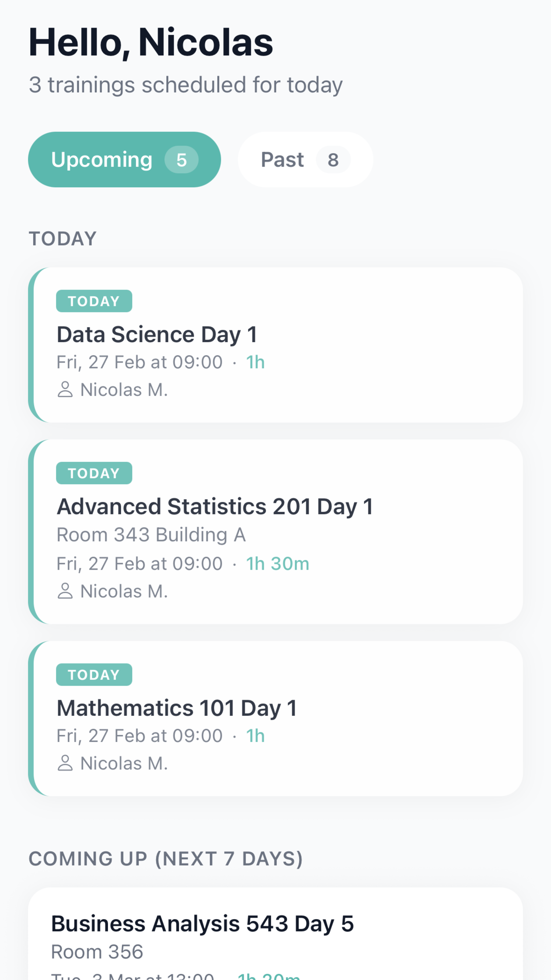Open Advanced Statistics 201 Day 1 training
The height and width of the screenshot is (980, 551).
click(214, 507)
